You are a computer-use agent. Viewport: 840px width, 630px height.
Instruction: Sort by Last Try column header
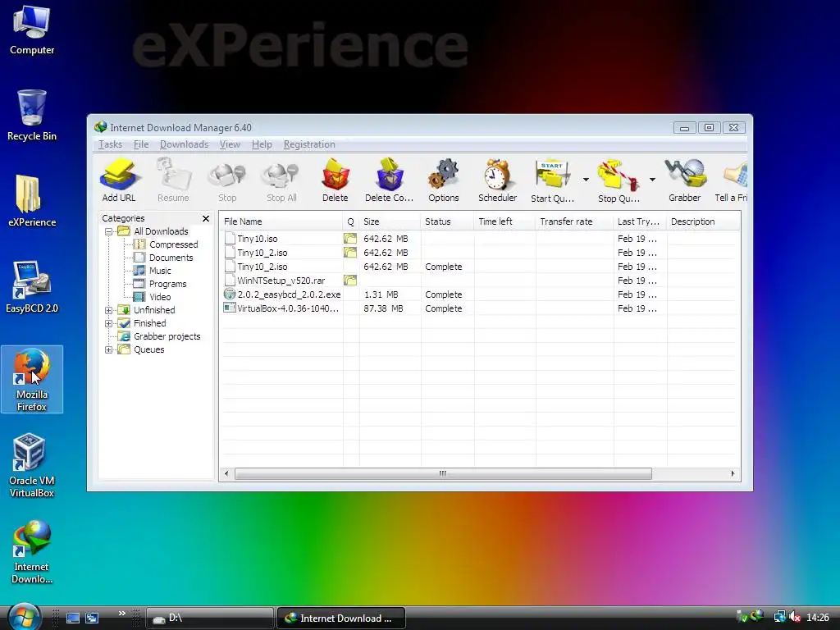coord(640,221)
